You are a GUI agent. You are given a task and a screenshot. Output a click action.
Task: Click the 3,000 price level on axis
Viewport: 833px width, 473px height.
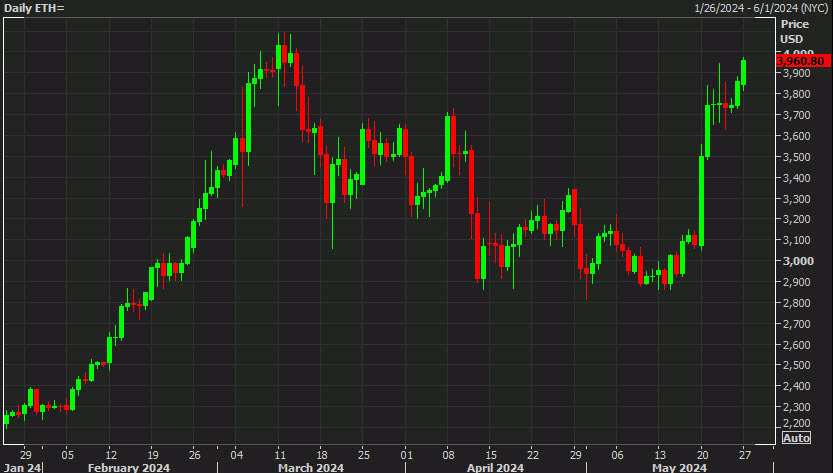click(796, 261)
